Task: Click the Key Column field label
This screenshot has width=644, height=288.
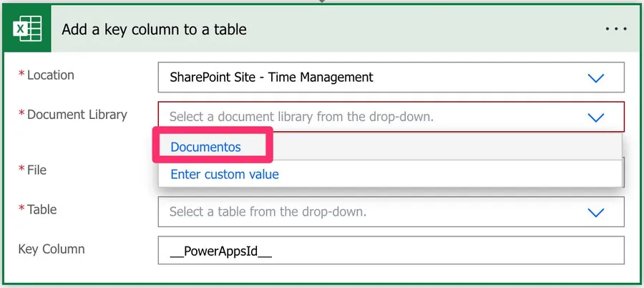Action: (52, 249)
